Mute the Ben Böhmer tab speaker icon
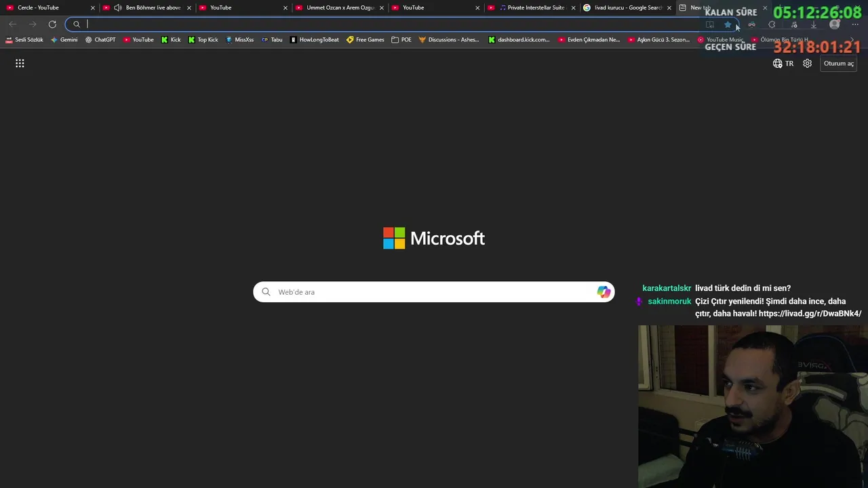This screenshot has height=488, width=868. pyautogui.click(x=118, y=7)
